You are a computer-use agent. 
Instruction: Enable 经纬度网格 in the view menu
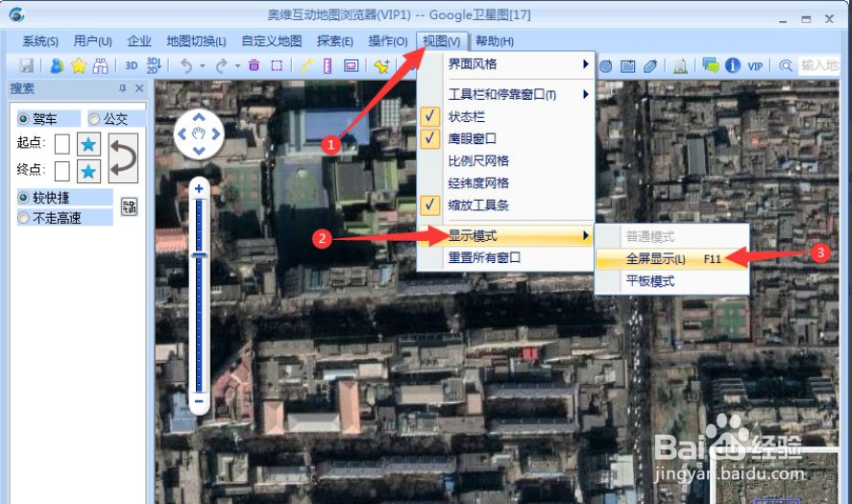(505, 183)
